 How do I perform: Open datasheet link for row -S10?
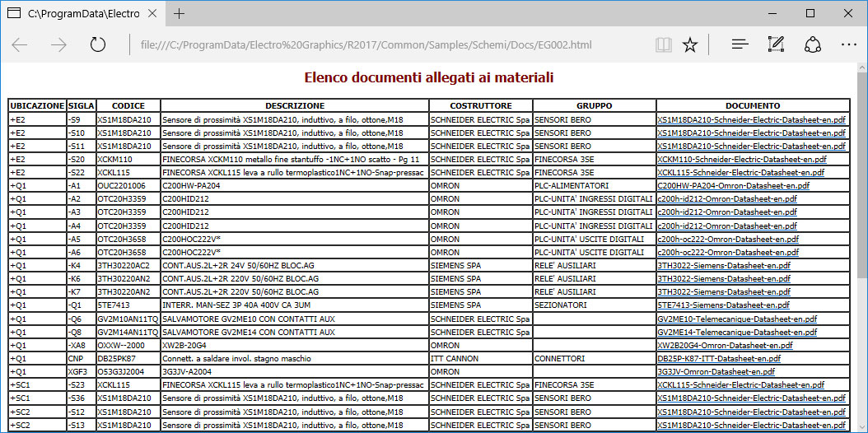tap(751, 133)
